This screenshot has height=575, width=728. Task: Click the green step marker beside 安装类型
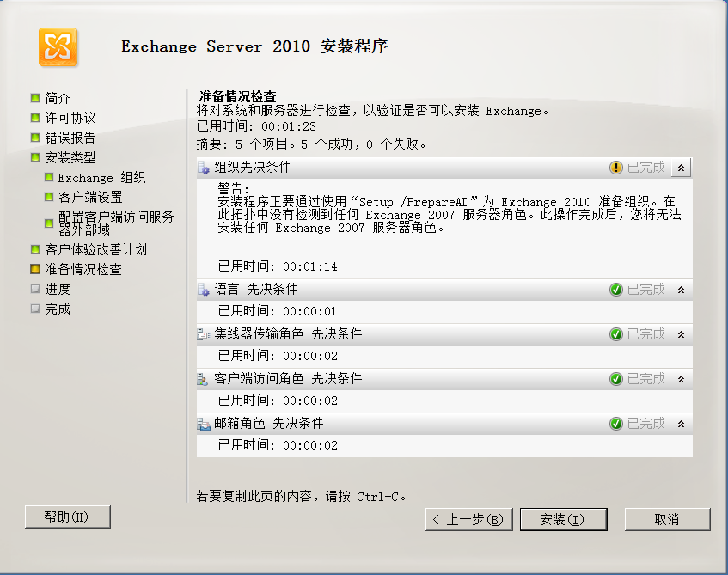35,157
